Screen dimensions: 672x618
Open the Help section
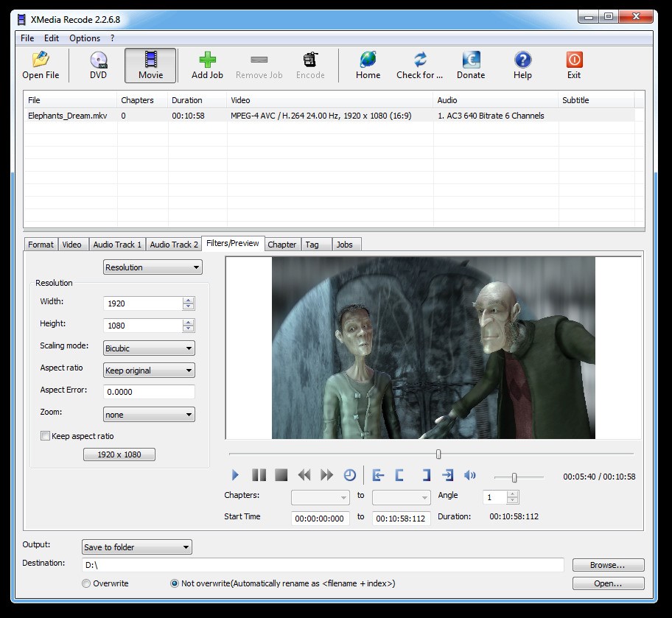[522, 65]
